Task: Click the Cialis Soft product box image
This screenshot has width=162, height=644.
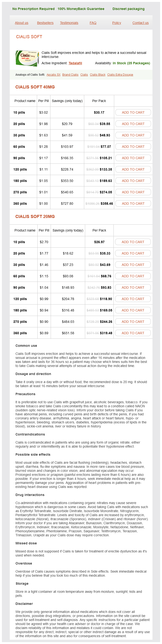Action: pos(27,58)
